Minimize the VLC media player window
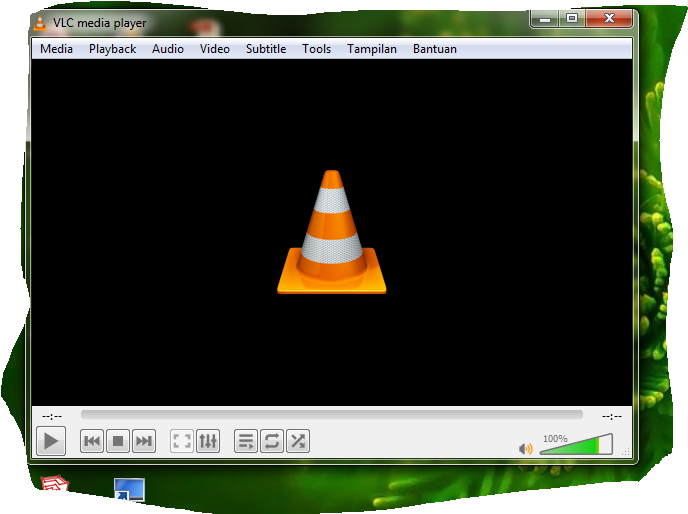The width and height of the screenshot is (688, 514). click(545, 18)
